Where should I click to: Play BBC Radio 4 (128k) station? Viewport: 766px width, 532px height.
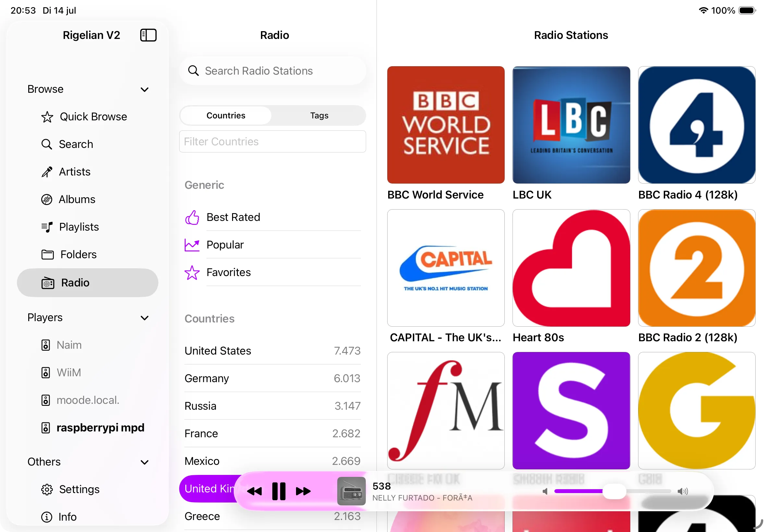click(696, 125)
